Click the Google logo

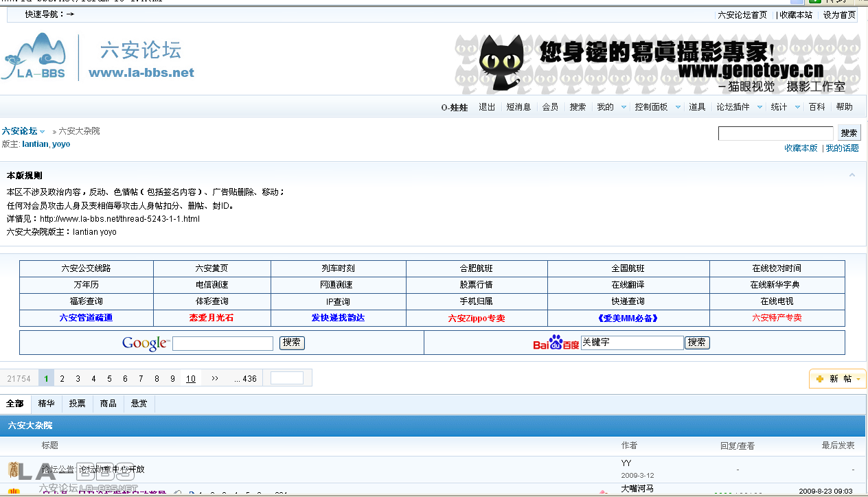click(144, 342)
